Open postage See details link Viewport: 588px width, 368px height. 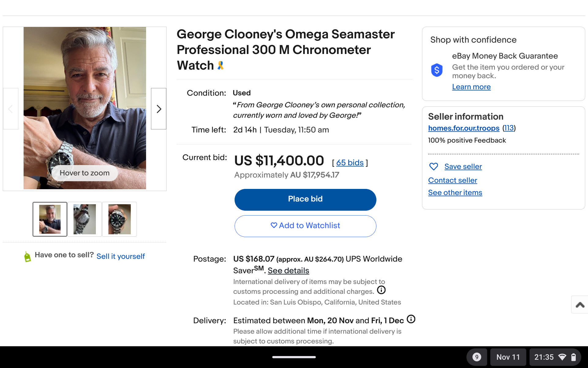pyautogui.click(x=288, y=270)
